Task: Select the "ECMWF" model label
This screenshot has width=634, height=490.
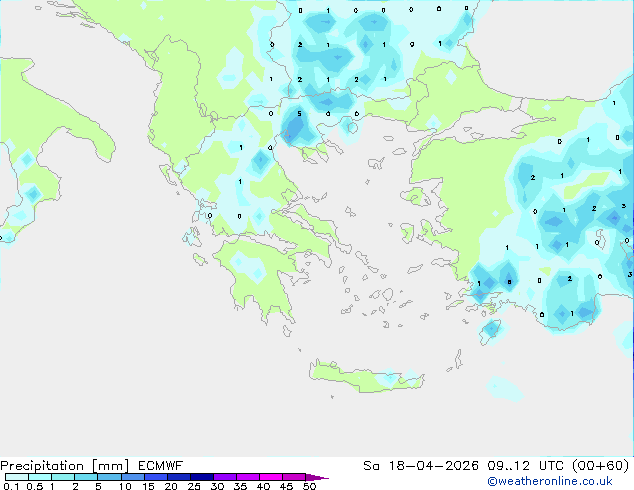Action: click(161, 466)
